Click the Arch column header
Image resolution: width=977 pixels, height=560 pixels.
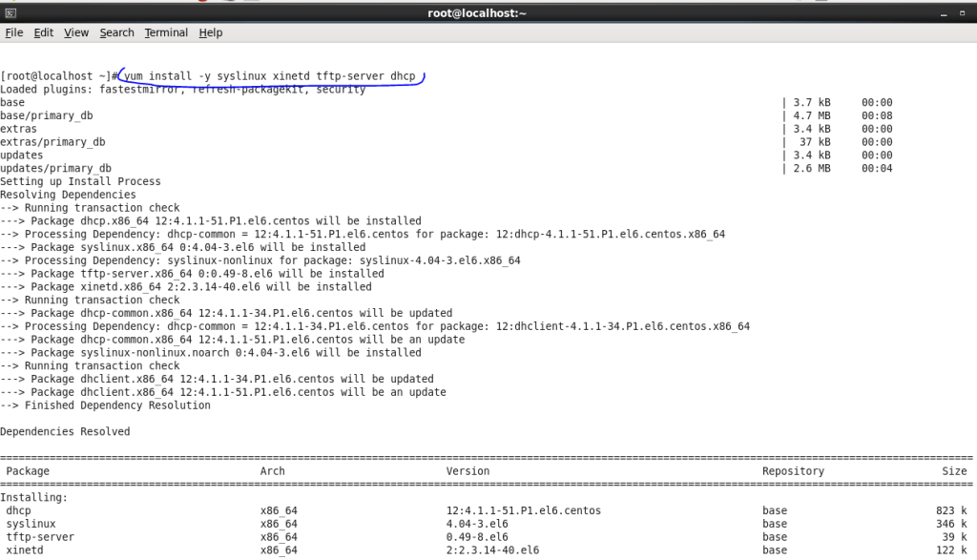(272, 471)
